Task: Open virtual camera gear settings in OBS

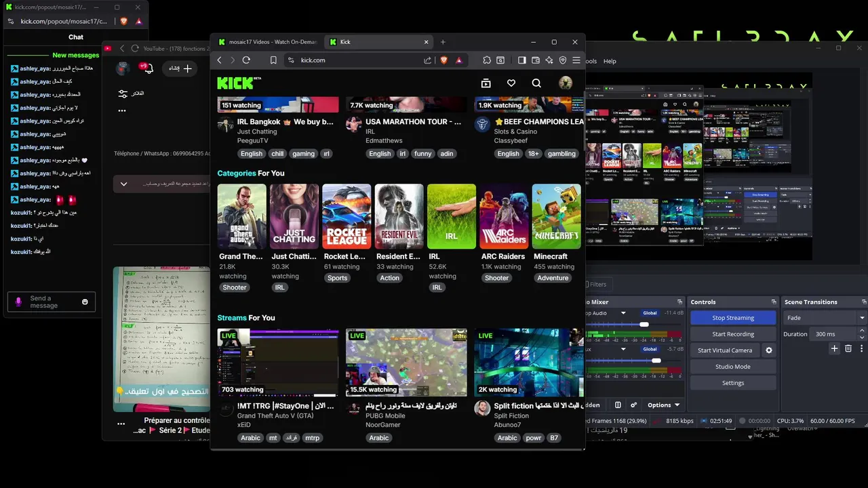Action: pos(768,350)
